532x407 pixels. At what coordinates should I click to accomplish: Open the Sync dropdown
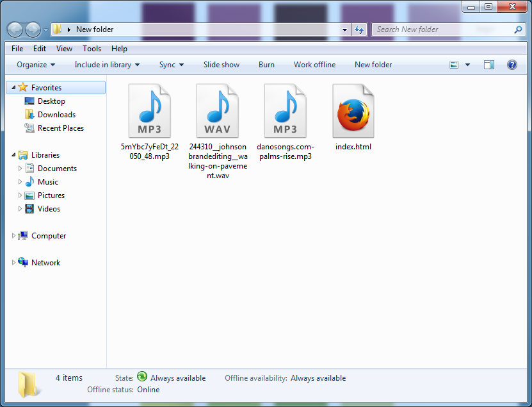coord(172,65)
